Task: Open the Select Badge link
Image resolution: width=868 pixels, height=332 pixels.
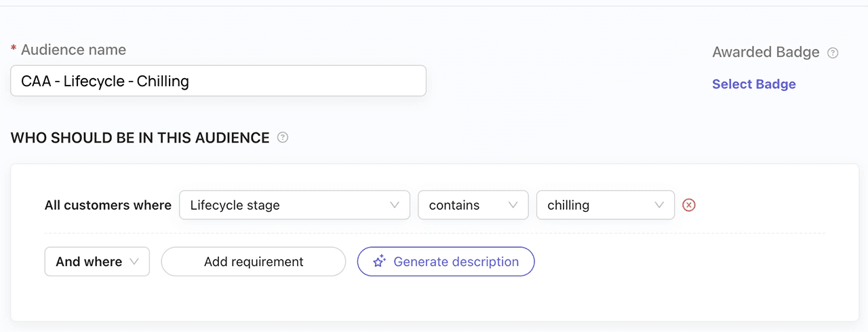Action: coord(753,84)
